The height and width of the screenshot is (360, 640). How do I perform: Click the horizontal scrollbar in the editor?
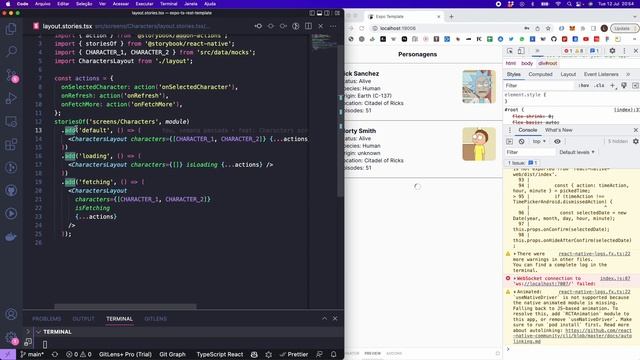click(x=125, y=306)
